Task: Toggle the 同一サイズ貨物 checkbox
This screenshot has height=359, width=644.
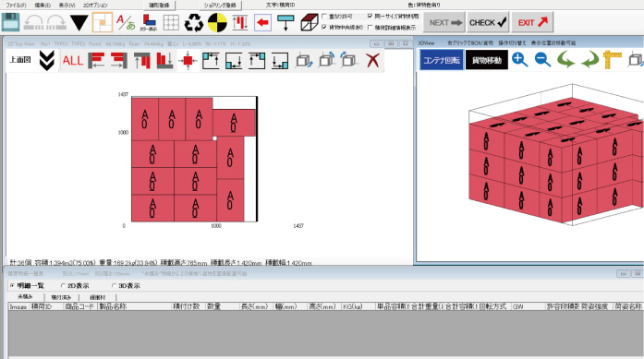Action: 371,16
